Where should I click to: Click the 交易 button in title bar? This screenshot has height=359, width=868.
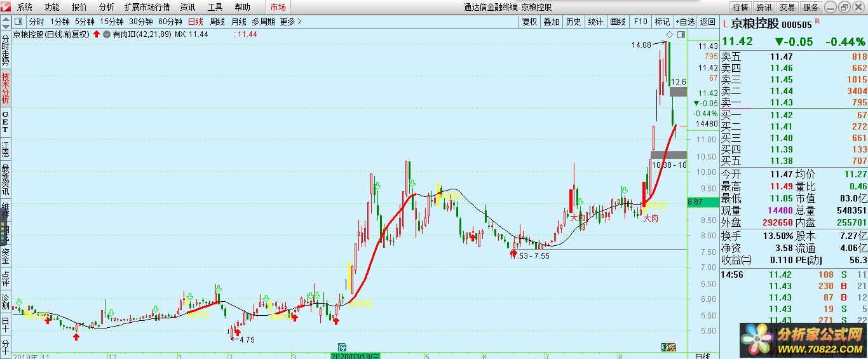click(x=787, y=7)
